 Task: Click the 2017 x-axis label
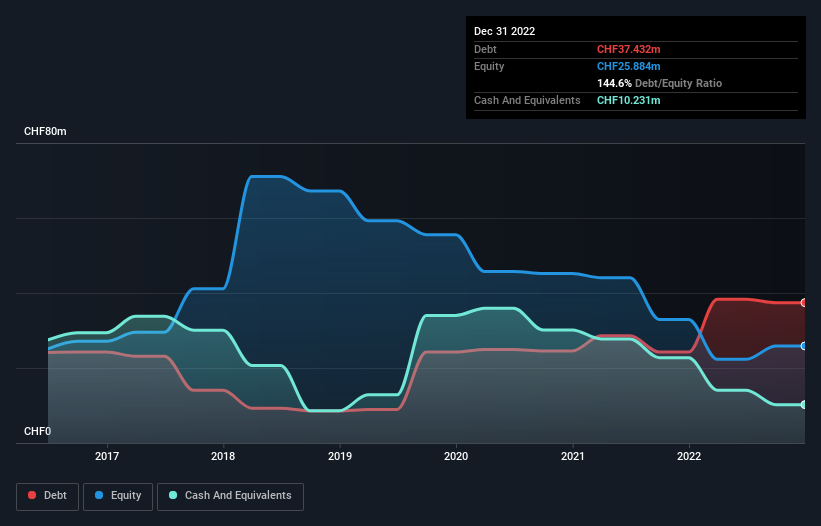[x=107, y=456]
